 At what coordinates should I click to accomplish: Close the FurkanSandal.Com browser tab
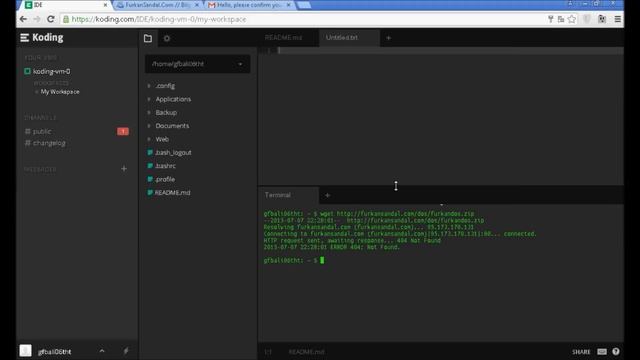[x=197, y=5]
